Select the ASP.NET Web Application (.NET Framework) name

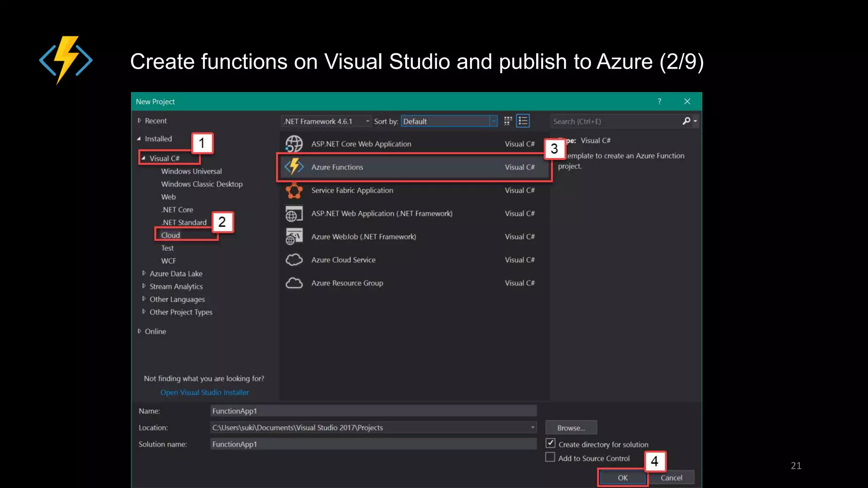pyautogui.click(x=382, y=213)
